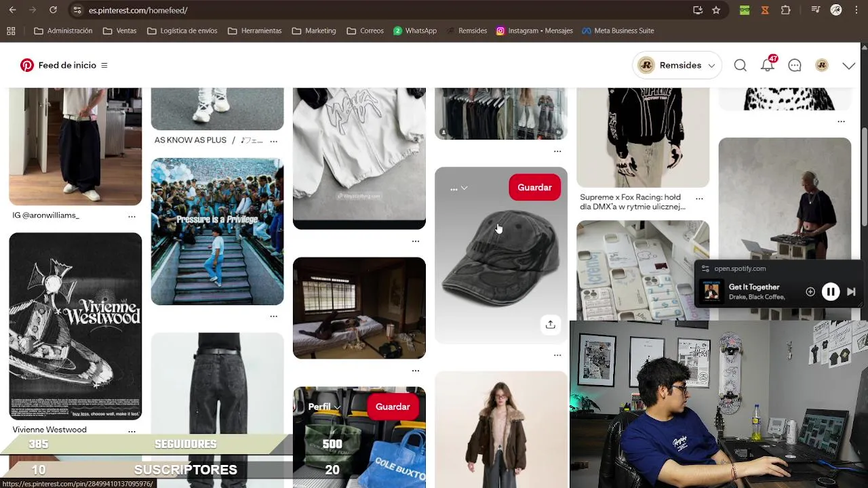
Task: Open the Vivienne Westwood poster pin image
Action: 75,327
